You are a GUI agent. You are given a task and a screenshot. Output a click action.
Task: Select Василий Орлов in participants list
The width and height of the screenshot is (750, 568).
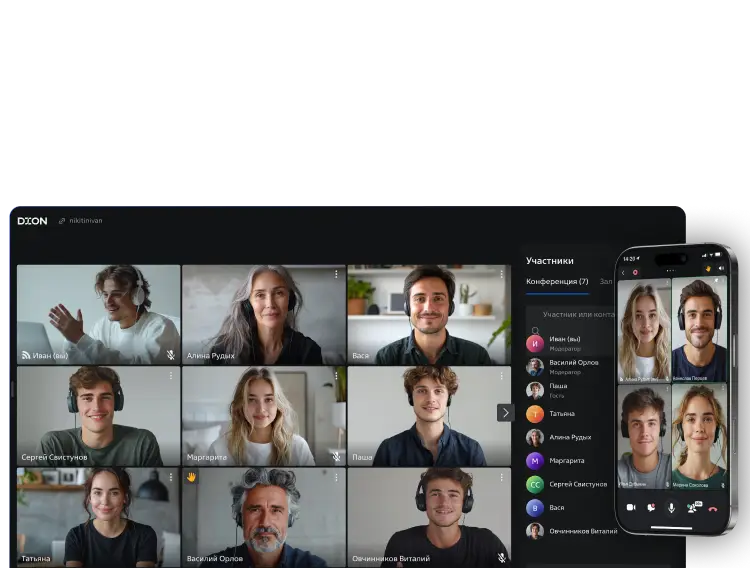(x=570, y=367)
